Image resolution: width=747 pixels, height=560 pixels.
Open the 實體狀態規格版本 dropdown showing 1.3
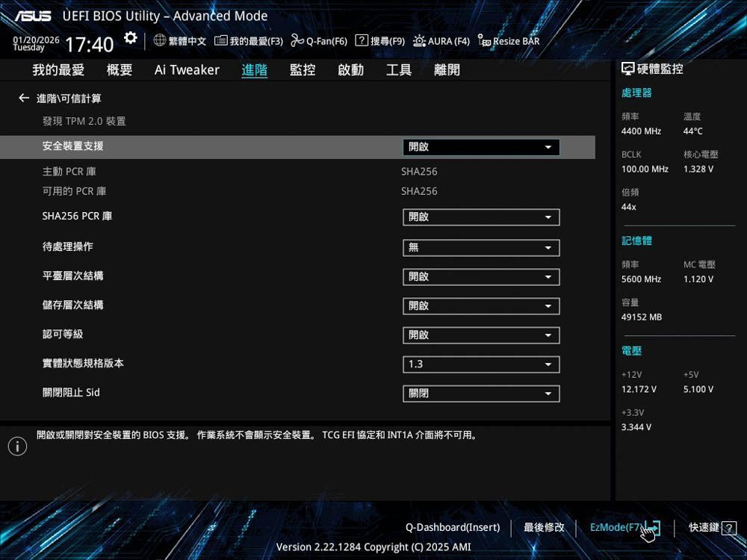pyautogui.click(x=480, y=364)
